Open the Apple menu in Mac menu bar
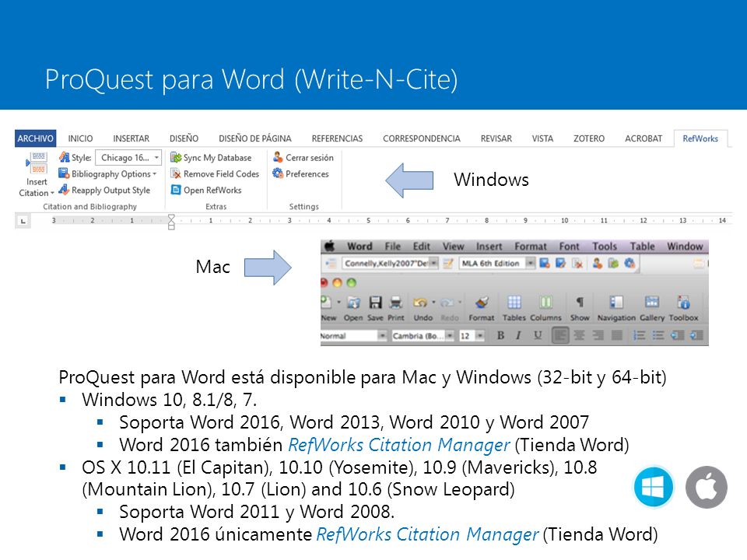The height and width of the screenshot is (560, 747). point(329,247)
